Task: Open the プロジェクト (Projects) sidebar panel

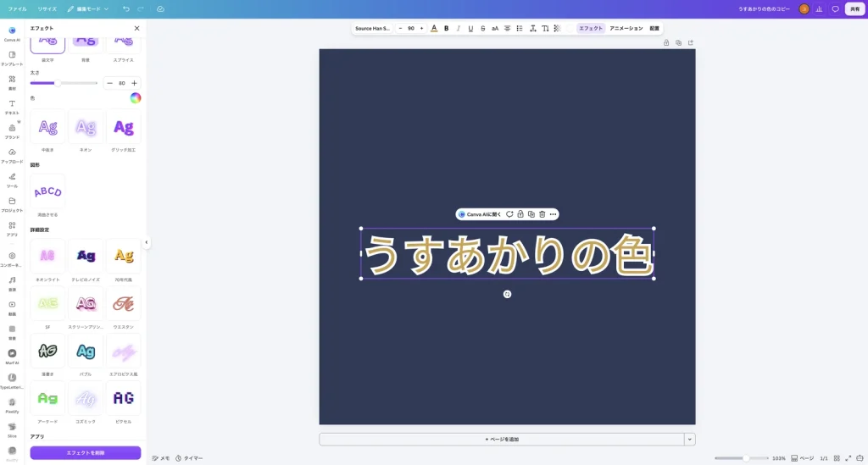Action: [12, 204]
